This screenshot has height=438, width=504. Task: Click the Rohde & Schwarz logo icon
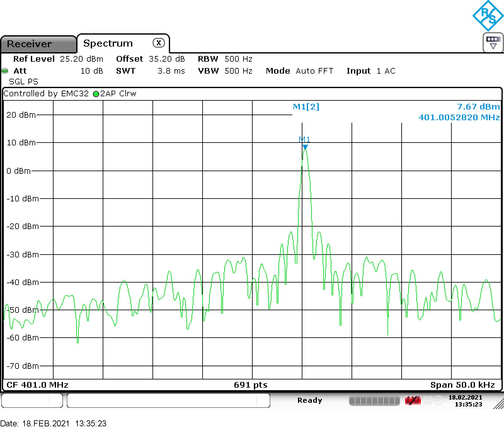click(488, 16)
